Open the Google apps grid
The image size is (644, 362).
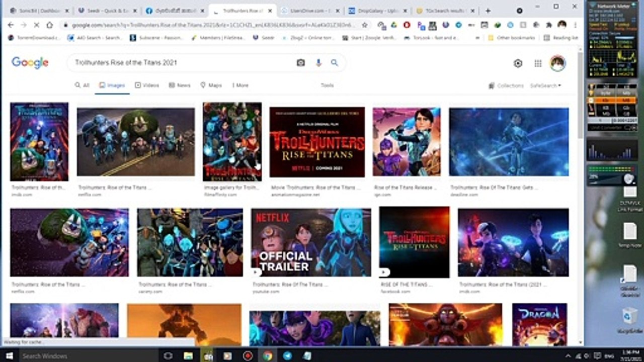pos(538,63)
